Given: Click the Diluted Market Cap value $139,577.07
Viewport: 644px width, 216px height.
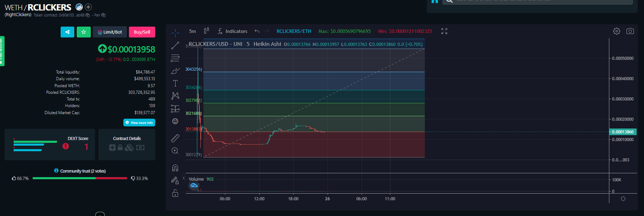Looking at the screenshot, I should 144,113.
